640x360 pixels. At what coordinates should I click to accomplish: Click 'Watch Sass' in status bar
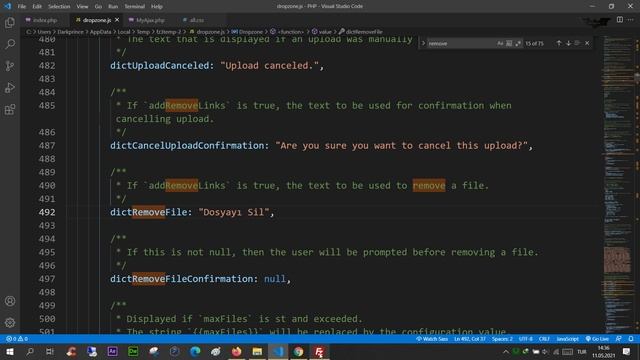(432, 339)
